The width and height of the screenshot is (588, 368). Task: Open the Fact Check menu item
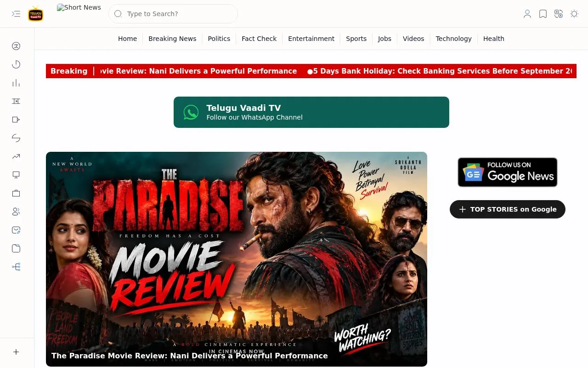tap(259, 39)
